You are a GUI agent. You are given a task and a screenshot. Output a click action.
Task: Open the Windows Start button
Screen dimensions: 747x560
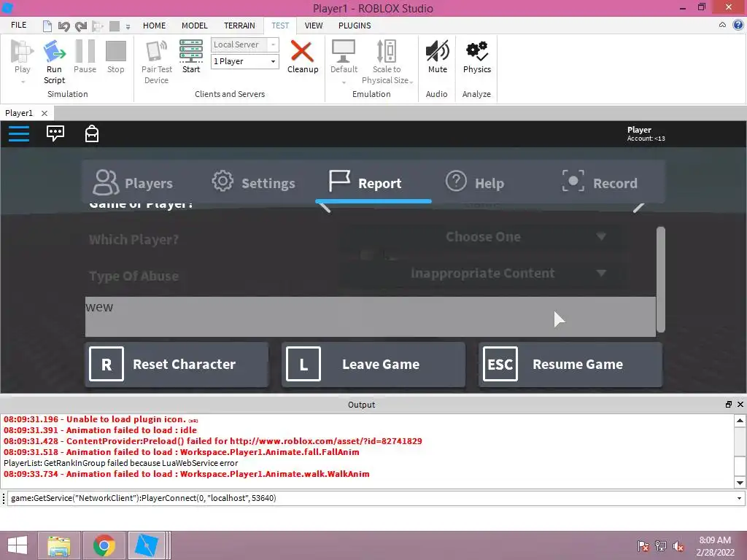(x=18, y=545)
